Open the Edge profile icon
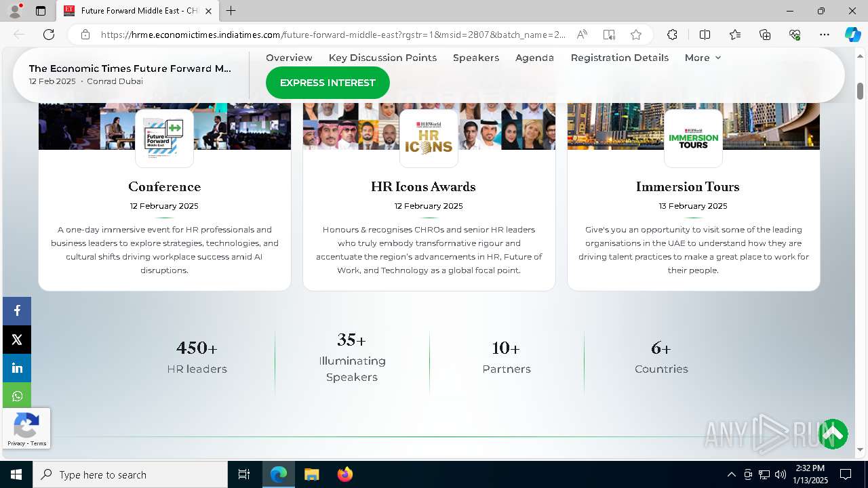The width and height of the screenshot is (868, 488). pyautogui.click(x=15, y=11)
